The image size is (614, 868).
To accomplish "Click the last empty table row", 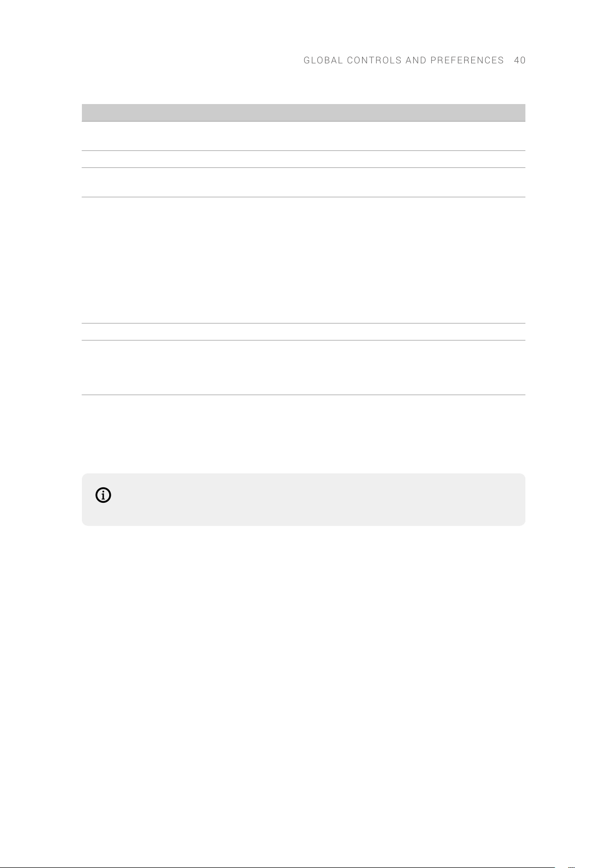I will (303, 368).
